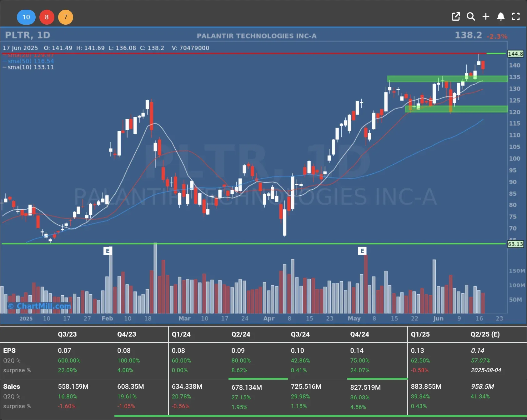Toggle fullscreen chart icon
527x420 pixels.
[516, 17]
